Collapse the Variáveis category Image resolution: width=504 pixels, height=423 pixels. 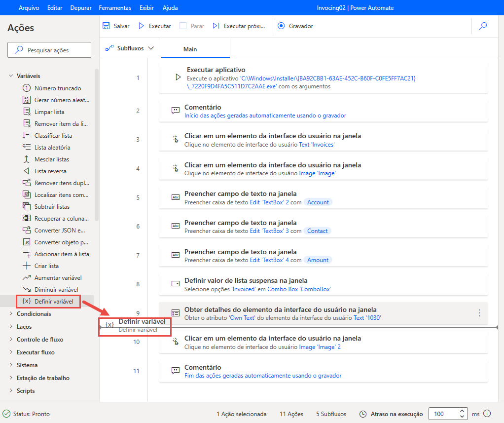click(11, 76)
